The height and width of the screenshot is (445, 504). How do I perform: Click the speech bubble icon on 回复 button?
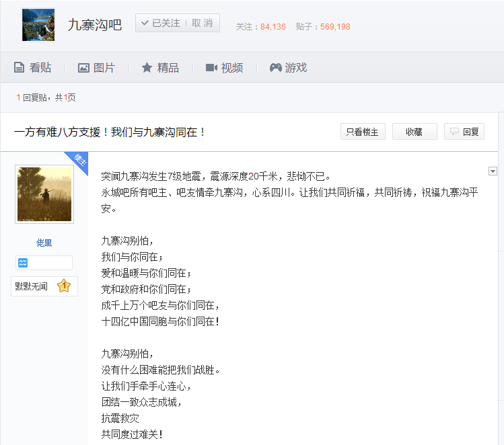[455, 132]
